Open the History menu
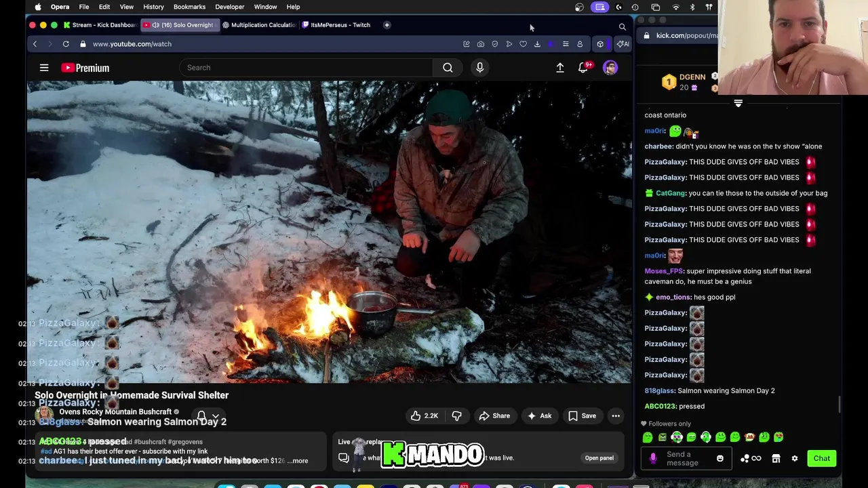This screenshot has width=868, height=488. pyautogui.click(x=153, y=7)
